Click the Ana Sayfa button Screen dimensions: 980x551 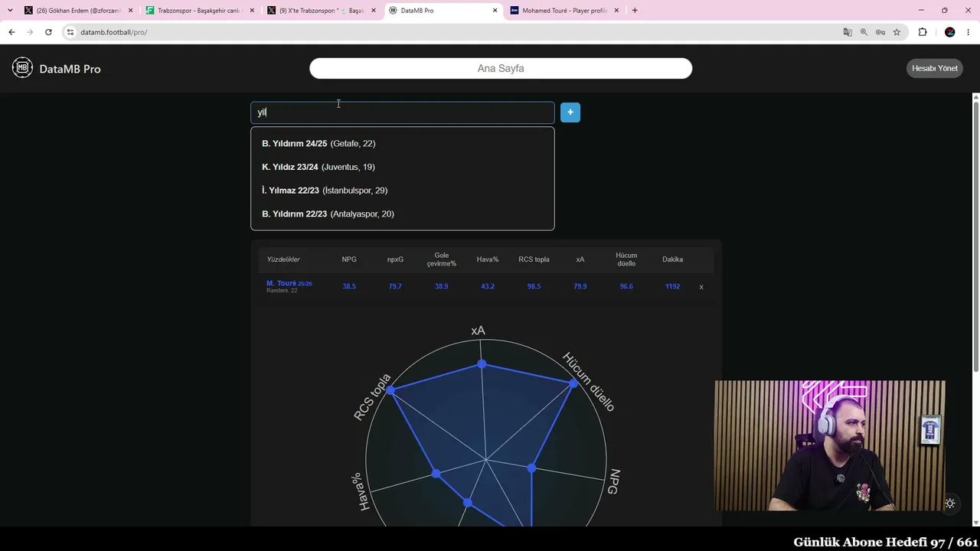[501, 68]
